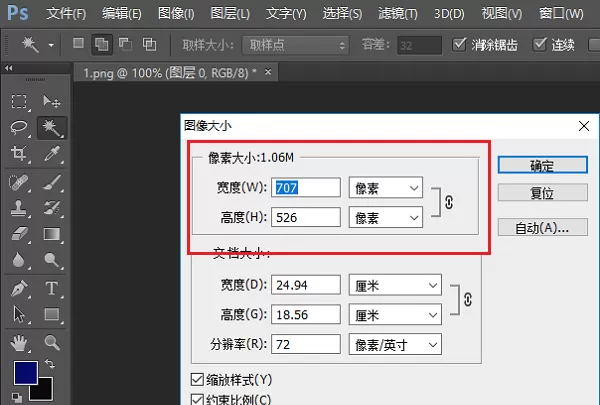Click the 复位 reset button
The image size is (600, 405).
click(542, 193)
